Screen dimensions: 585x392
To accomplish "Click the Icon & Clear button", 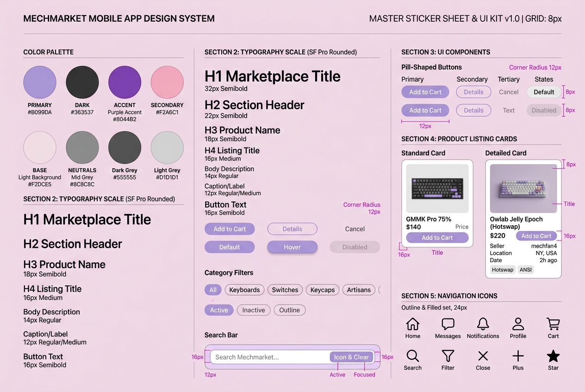I will (x=351, y=357).
